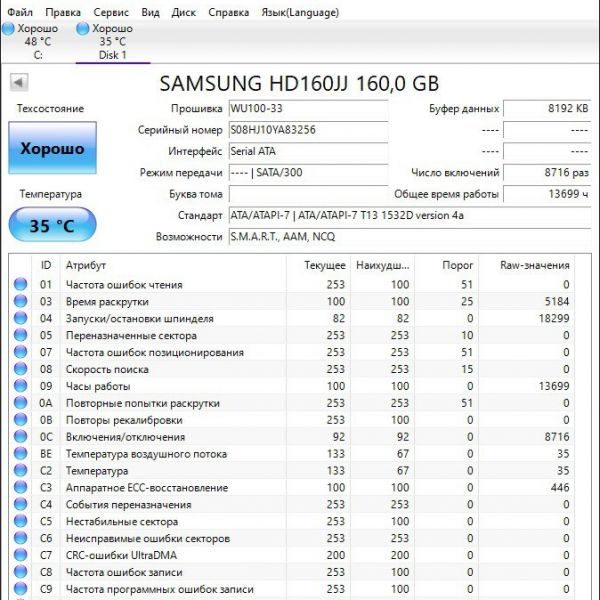Screen dimensions: 600x600
Task: Click the Возможности field S.M.A.R.T., AAM, NCQ
Action: 410,237
